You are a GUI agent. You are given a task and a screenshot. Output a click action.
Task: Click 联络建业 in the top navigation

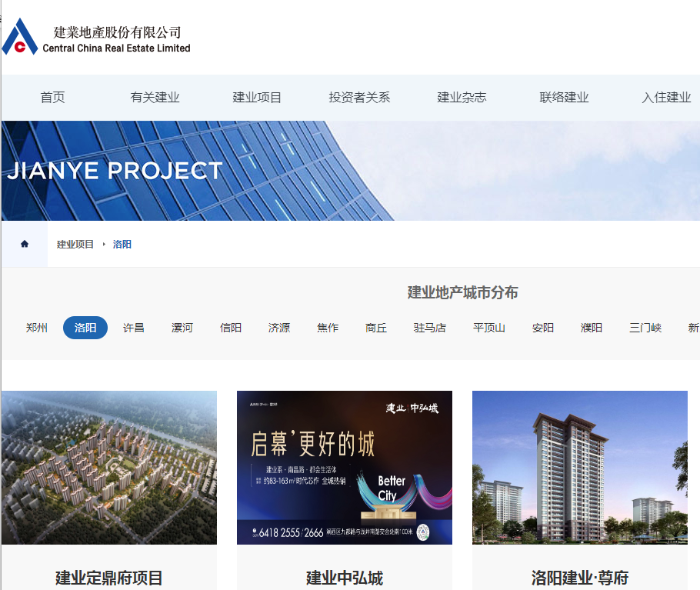(564, 98)
